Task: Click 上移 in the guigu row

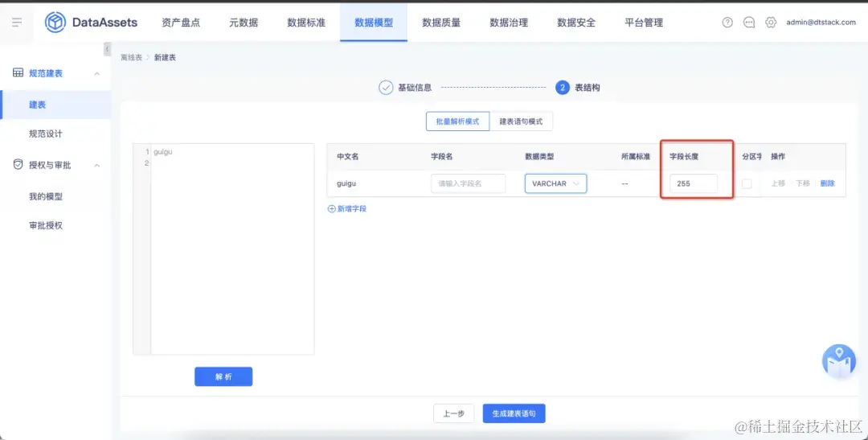Action: (x=778, y=183)
